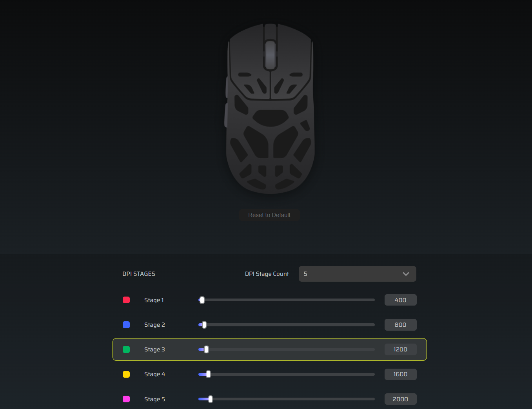Click the red Stage 1 color swatch
Screen dimensions: 532x409
[126, 300]
